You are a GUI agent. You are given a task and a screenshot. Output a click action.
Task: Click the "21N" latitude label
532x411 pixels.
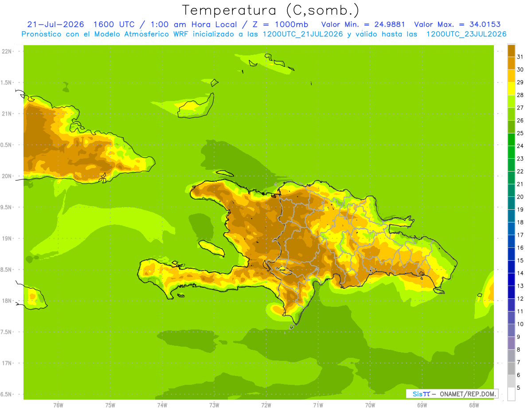[7, 114]
